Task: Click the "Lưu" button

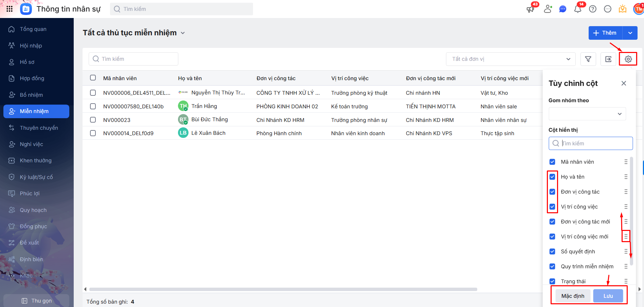Action: [x=608, y=296]
